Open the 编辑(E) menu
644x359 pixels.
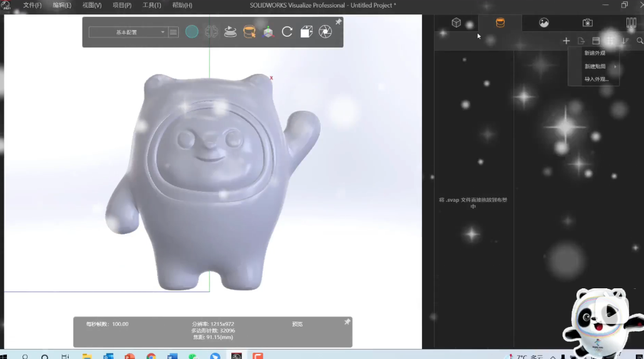tap(62, 6)
